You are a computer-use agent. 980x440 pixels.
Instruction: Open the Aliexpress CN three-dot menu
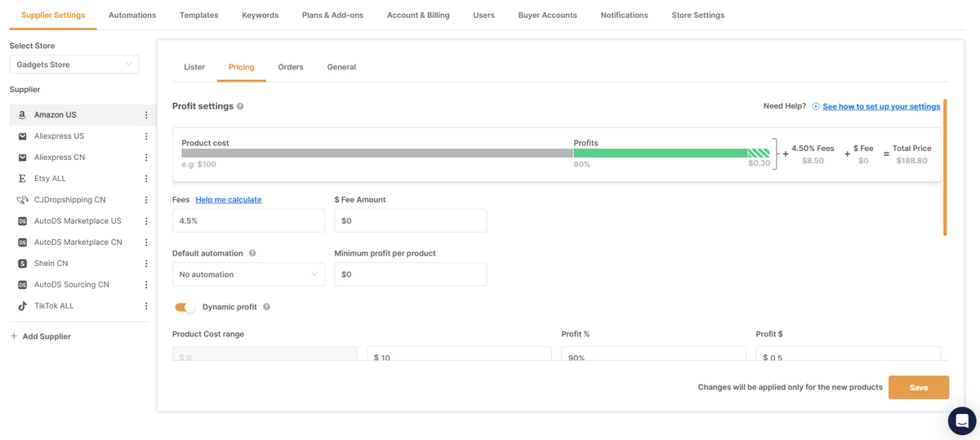point(146,158)
